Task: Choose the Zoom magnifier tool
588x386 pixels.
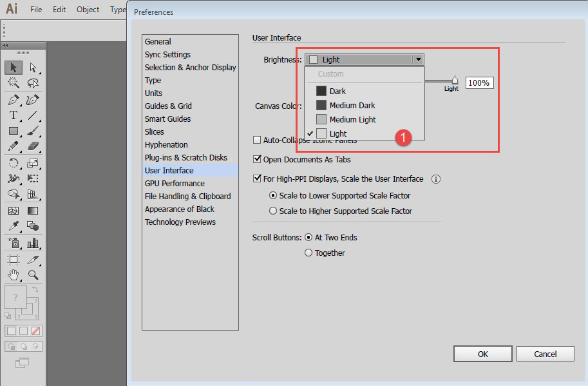Action: pyautogui.click(x=33, y=275)
